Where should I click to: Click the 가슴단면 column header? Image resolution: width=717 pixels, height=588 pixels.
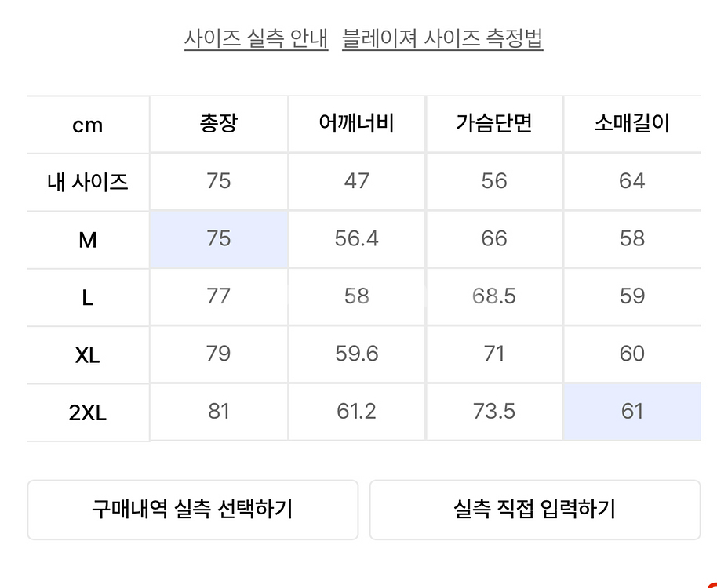pos(494,124)
